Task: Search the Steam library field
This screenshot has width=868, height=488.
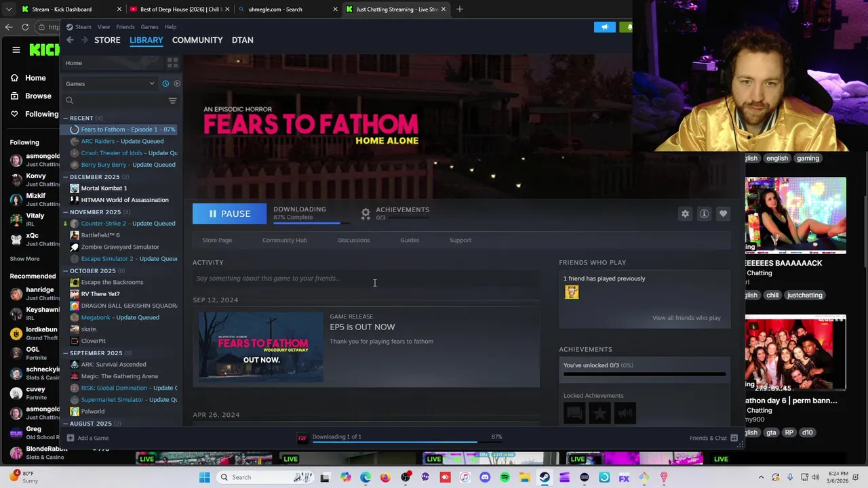Action: [115, 100]
